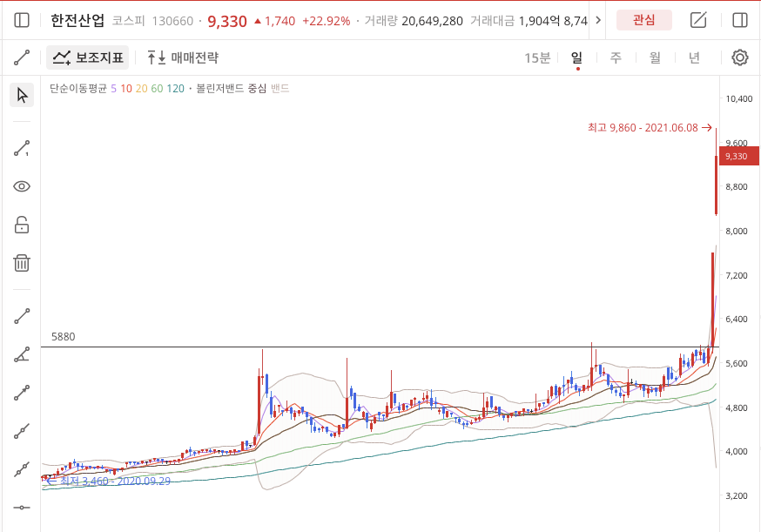Viewport: 761px width, 532px height.
Task: Click the 8,000 price axis label
Action: coord(737,231)
